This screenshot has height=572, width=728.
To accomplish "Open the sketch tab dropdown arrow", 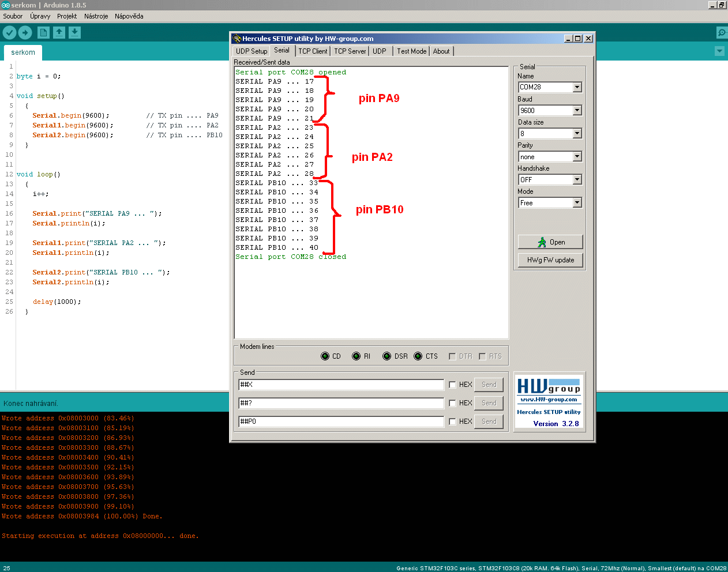I will 719,51.
